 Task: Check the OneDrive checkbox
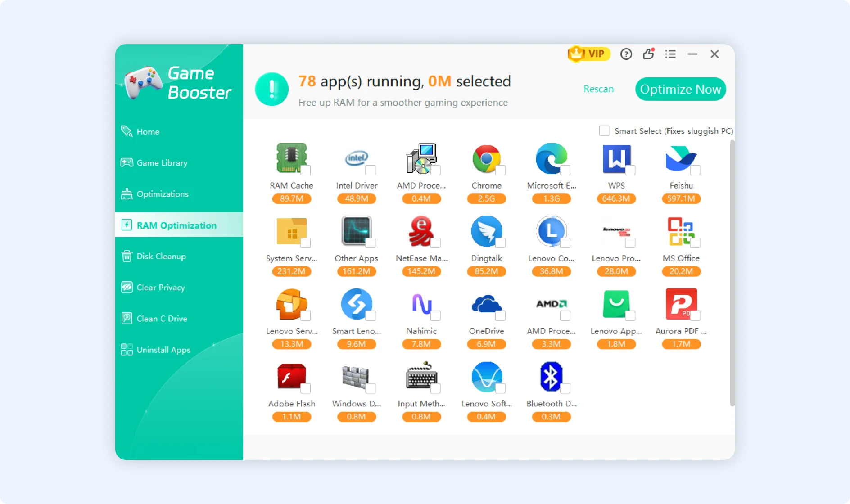point(500,315)
